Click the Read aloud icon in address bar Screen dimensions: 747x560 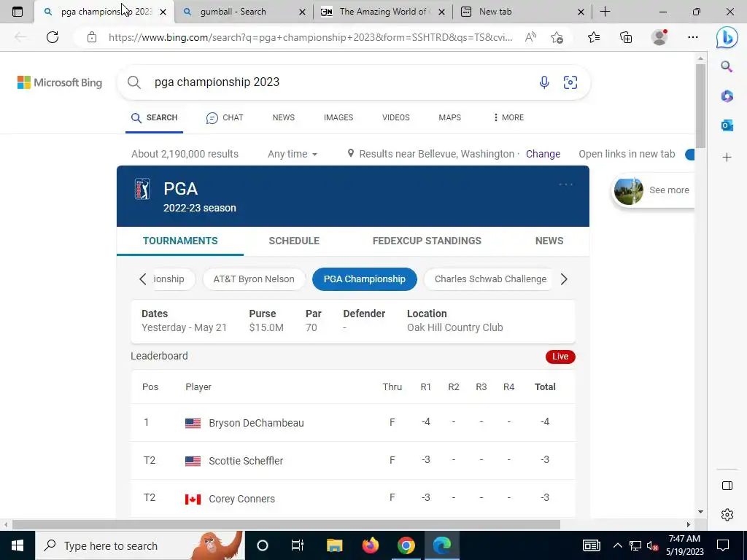pos(530,37)
